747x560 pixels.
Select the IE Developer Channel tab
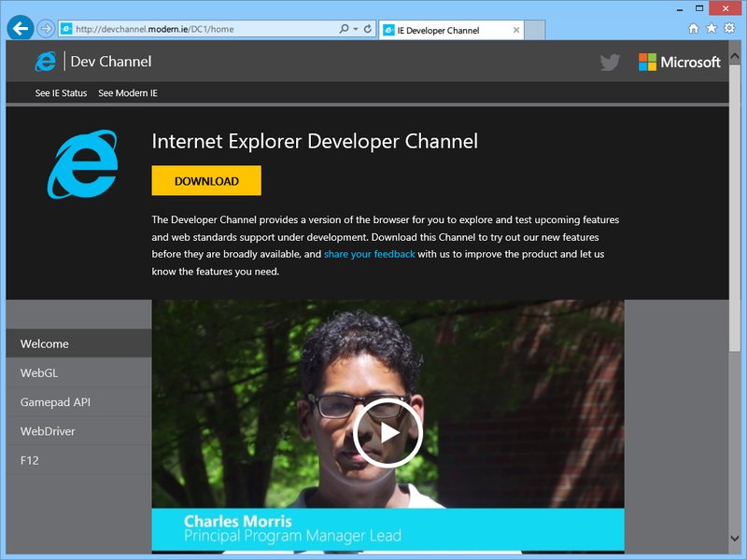coord(451,30)
